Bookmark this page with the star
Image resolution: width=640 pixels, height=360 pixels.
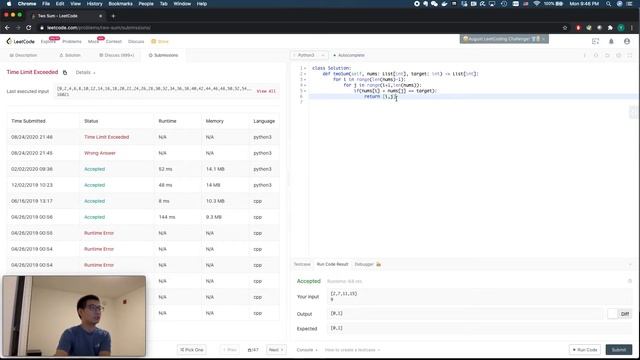tap(565, 28)
